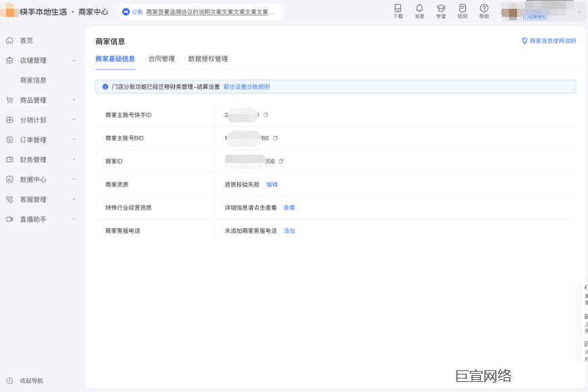Click the 数据中心 chart icon

[9, 180]
